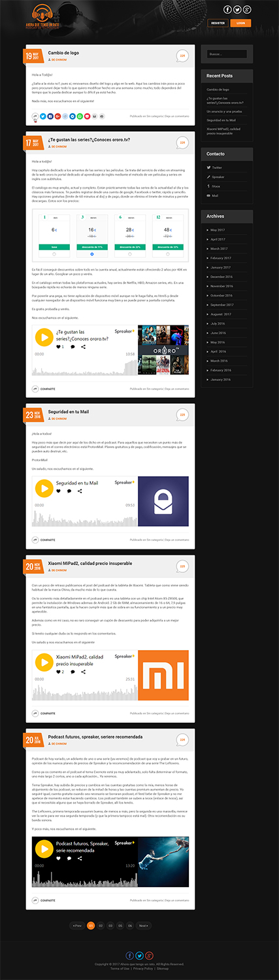Open comment bubble on ororo.tv series post

pyautogui.click(x=182, y=142)
